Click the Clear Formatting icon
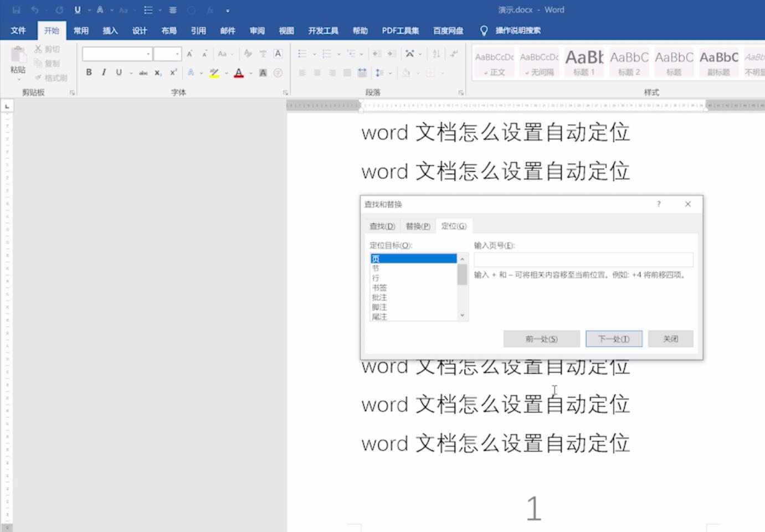The width and height of the screenshot is (765, 532). (248, 54)
